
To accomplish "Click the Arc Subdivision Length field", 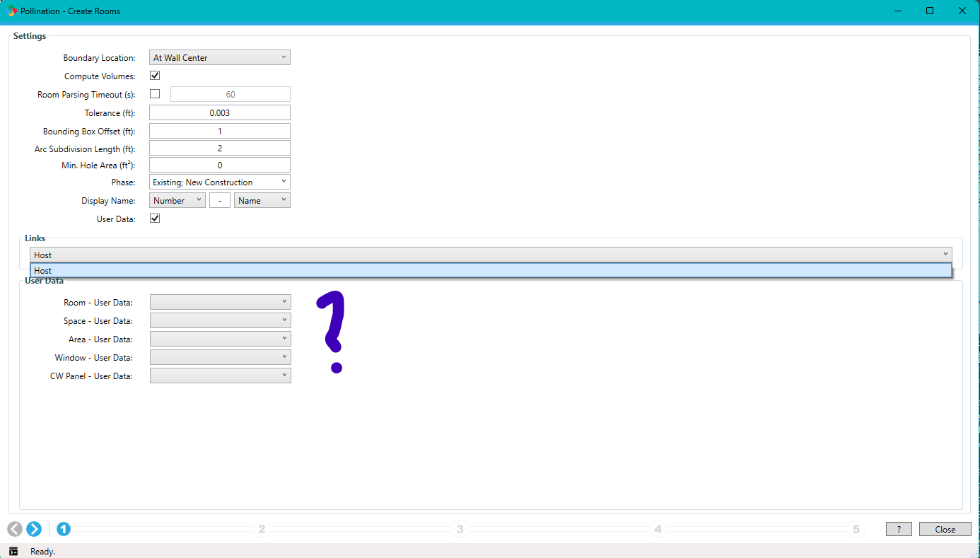I will coord(220,149).
